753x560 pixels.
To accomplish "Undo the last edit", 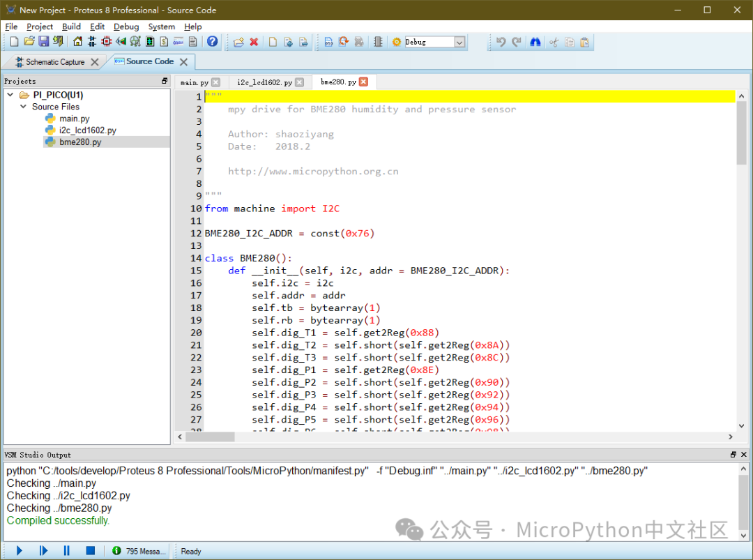I will (501, 43).
